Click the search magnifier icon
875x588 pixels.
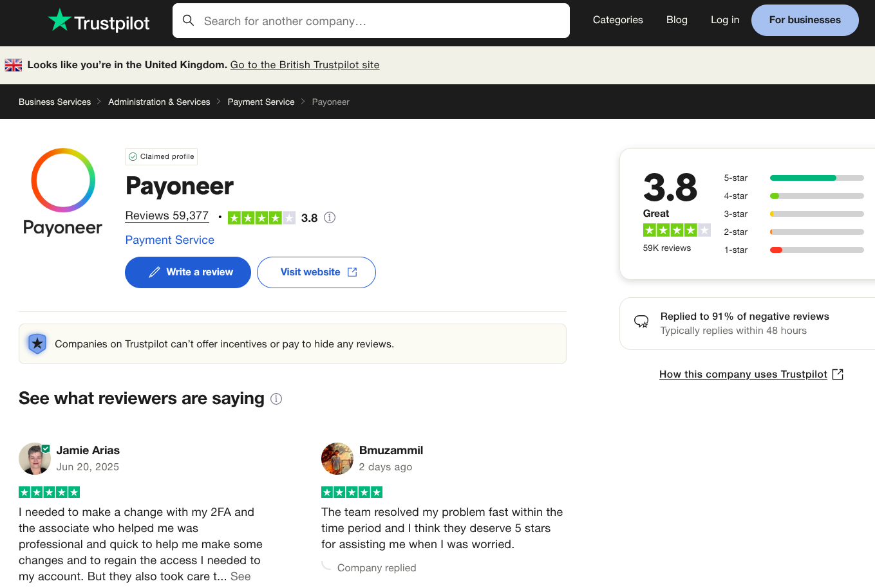point(188,20)
